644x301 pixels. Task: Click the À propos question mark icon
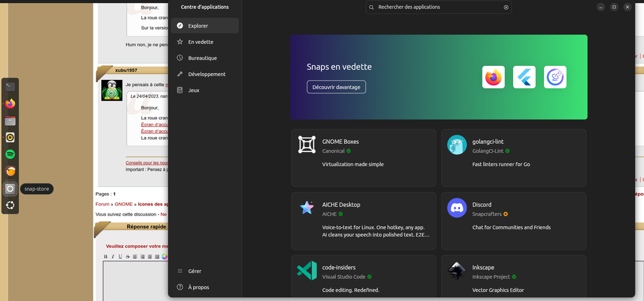pyautogui.click(x=180, y=287)
